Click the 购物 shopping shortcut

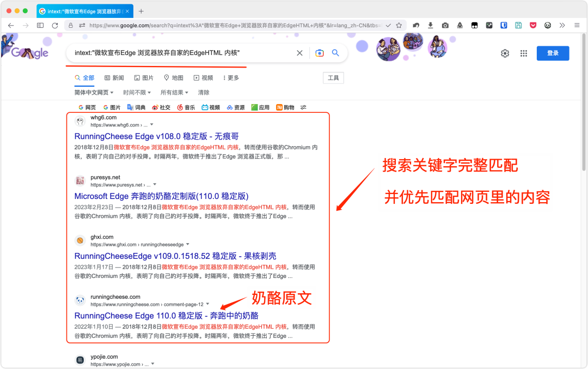click(285, 107)
